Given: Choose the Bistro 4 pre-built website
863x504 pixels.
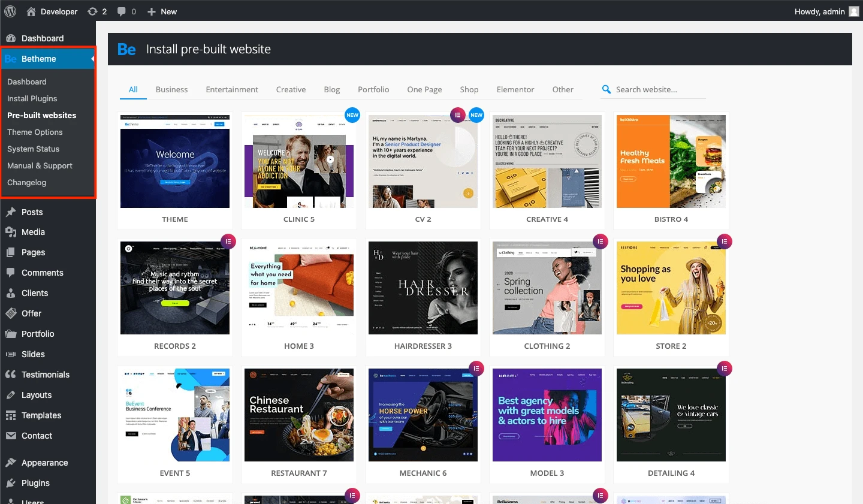Looking at the screenshot, I should (x=671, y=162).
